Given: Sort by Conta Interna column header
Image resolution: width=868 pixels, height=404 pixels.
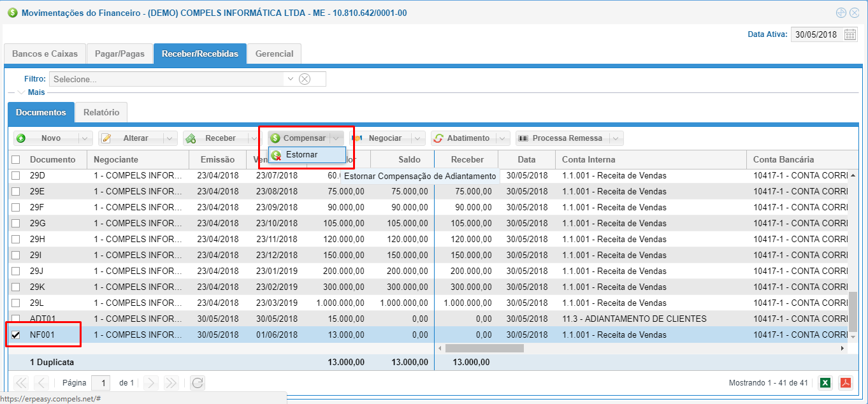Looking at the screenshot, I should click(x=651, y=160).
